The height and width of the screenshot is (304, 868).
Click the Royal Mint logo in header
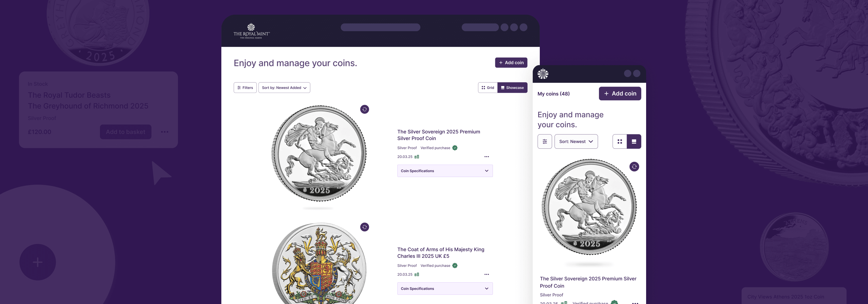coord(251,31)
